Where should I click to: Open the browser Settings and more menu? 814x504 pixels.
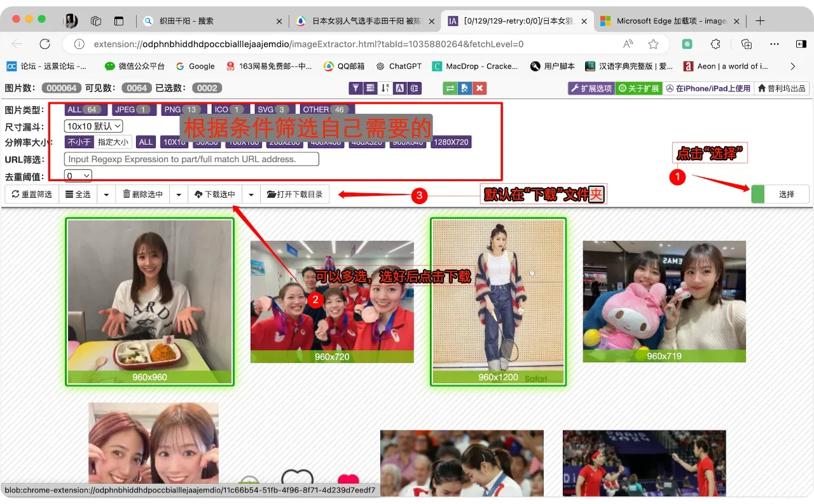tap(775, 44)
